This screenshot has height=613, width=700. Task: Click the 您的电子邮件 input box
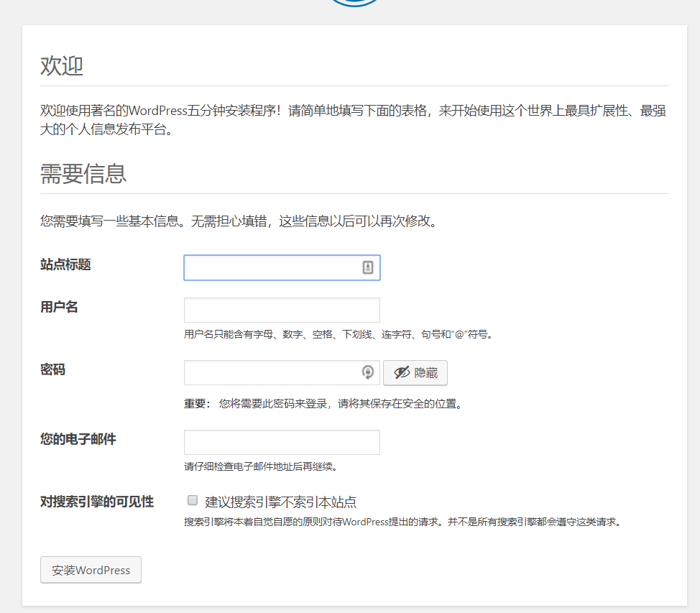(280, 442)
